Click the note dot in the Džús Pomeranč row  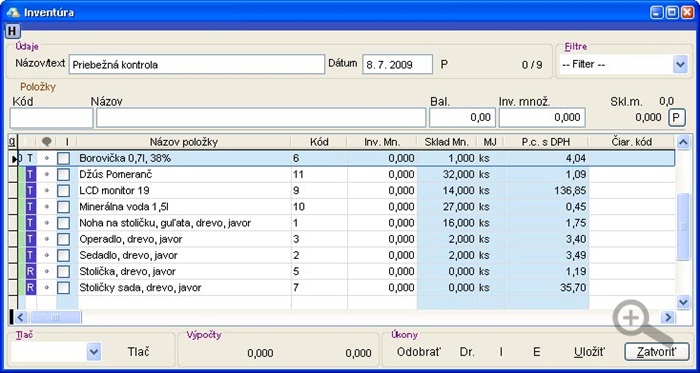(46, 174)
